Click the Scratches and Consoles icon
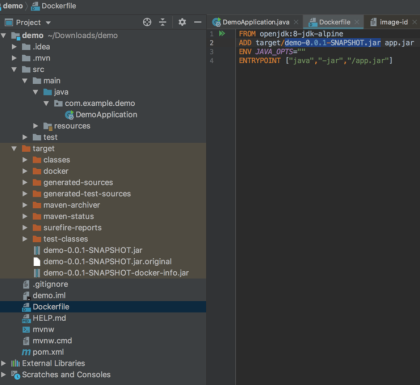The height and width of the screenshot is (385, 420). click(x=15, y=375)
